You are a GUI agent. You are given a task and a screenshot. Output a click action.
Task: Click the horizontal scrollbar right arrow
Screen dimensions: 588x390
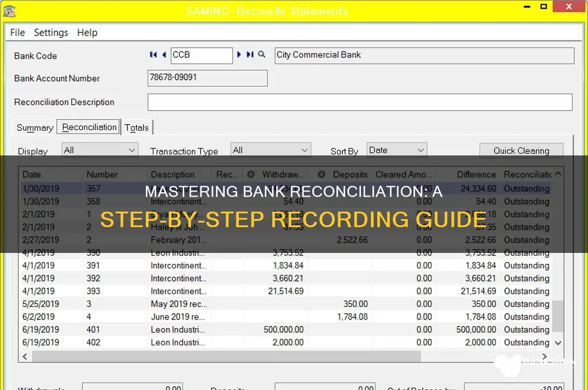tap(545, 357)
